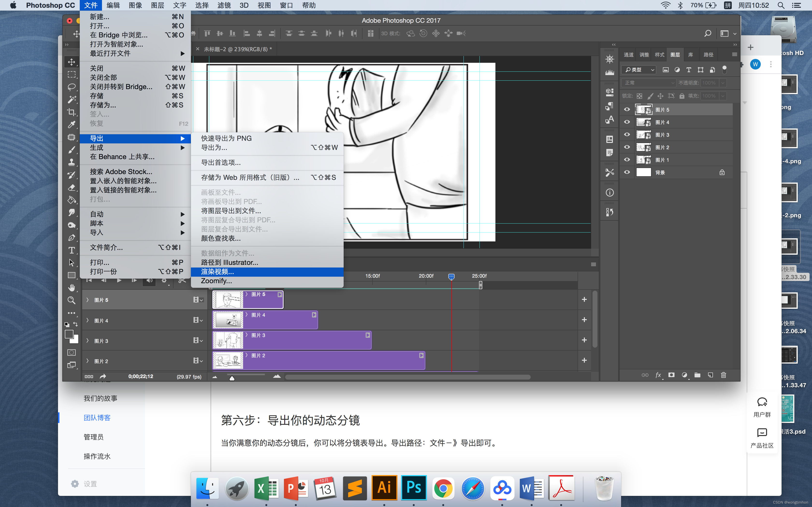Select the Crop tool

tap(72, 112)
